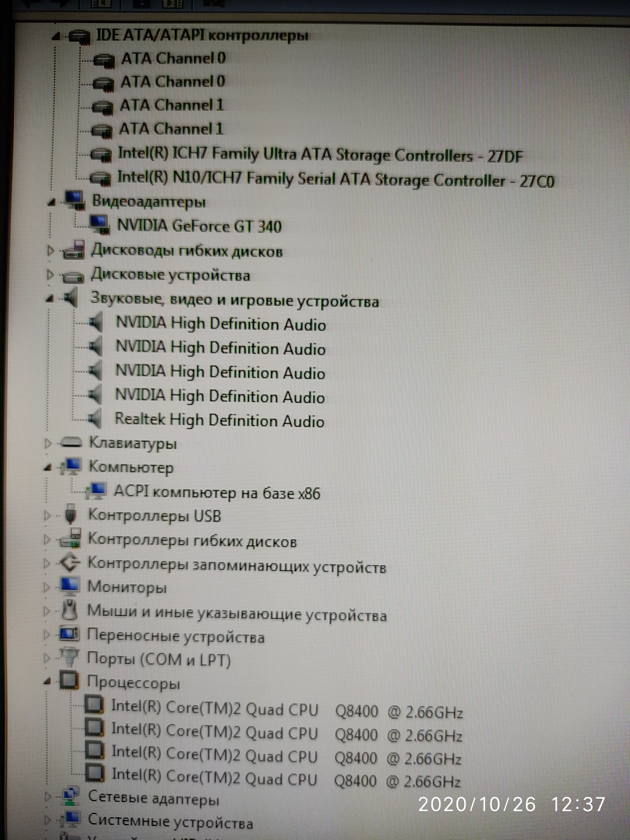
Task: Click the floppy drive icon of Дисководы гибких дисков
Action: [x=73, y=249]
